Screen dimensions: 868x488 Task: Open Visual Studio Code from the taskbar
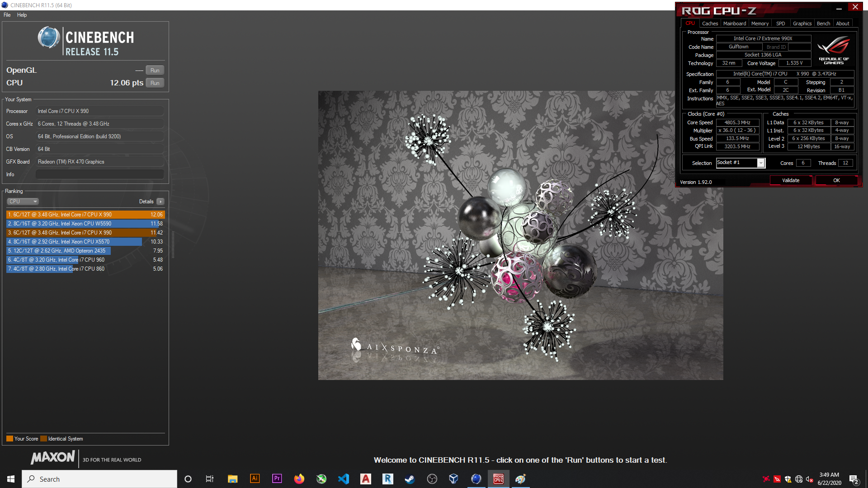click(x=344, y=479)
